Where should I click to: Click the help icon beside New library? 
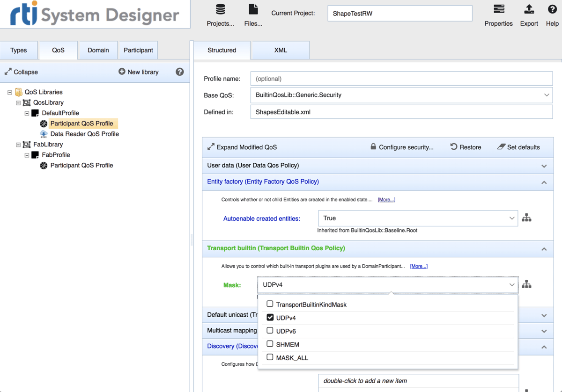pos(180,72)
